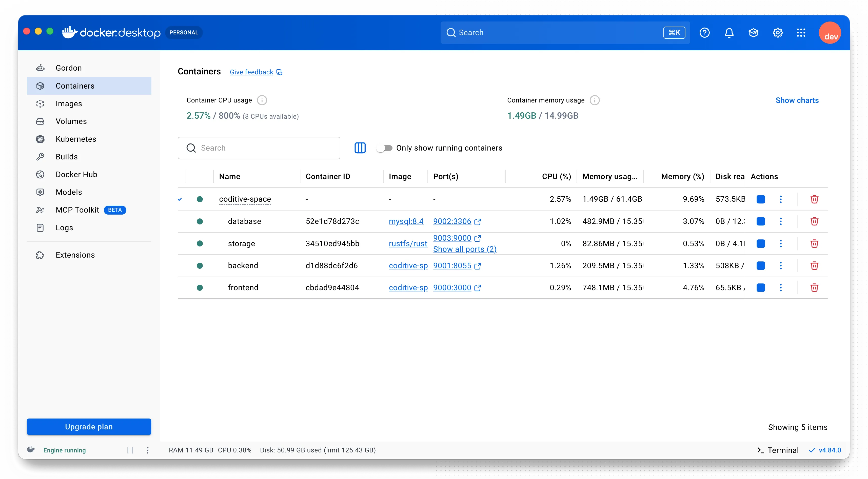The height and width of the screenshot is (479, 868).
Task: Click the CPU usage info icon
Action: pyautogui.click(x=262, y=100)
